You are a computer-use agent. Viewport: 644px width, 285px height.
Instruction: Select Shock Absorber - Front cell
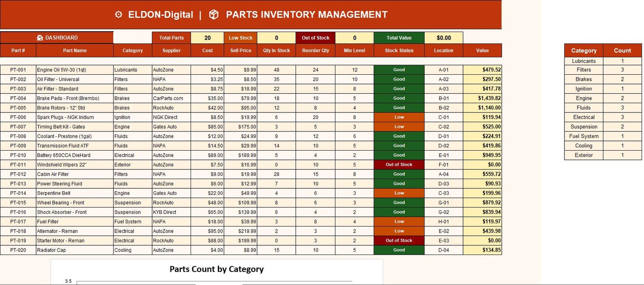tap(75, 212)
